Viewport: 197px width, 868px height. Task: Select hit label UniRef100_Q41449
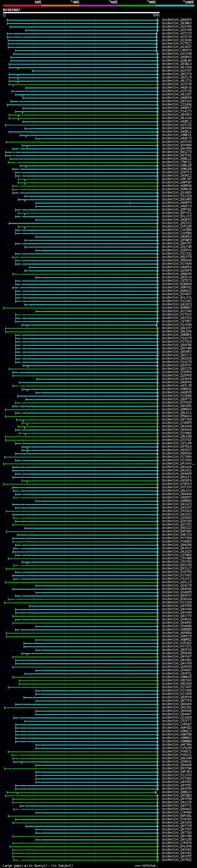coord(177,426)
